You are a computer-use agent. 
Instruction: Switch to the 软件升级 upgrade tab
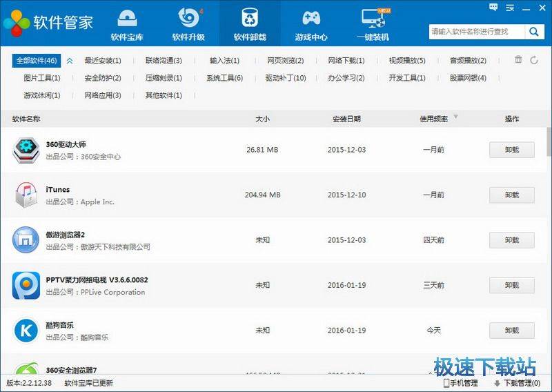[x=188, y=24]
